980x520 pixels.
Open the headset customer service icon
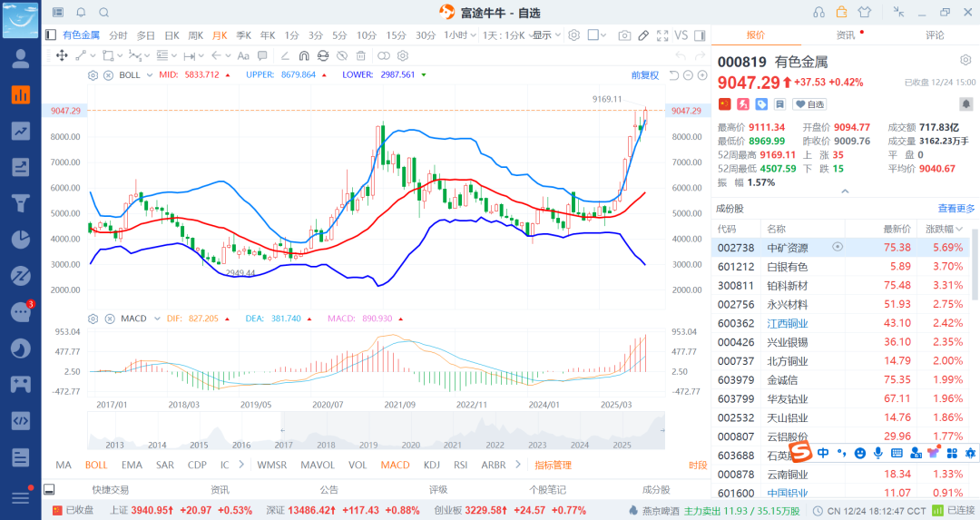(818, 12)
